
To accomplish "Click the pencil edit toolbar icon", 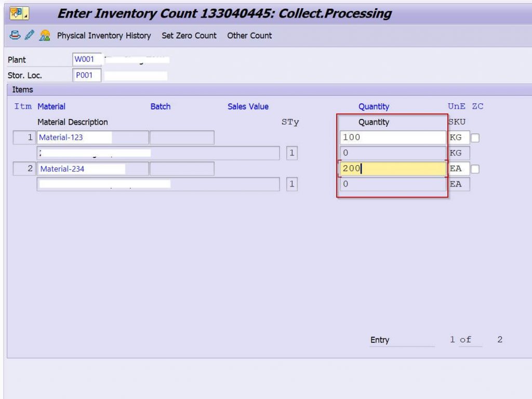I will point(30,35).
